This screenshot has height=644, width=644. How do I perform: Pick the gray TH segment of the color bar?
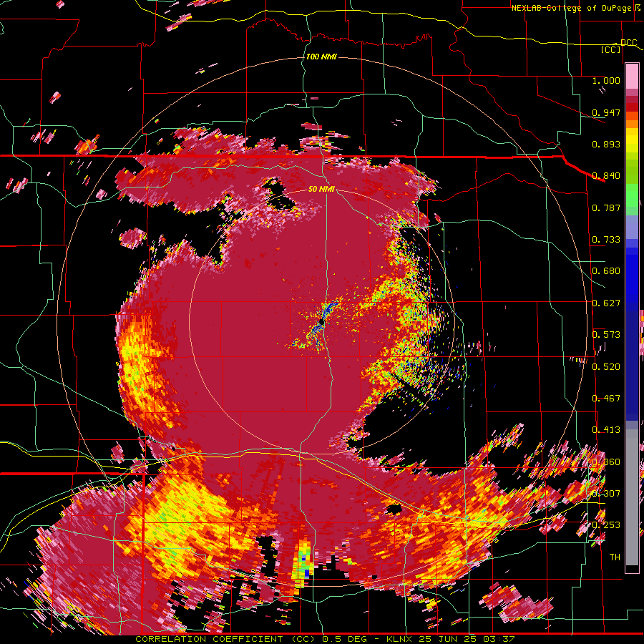tap(632, 497)
